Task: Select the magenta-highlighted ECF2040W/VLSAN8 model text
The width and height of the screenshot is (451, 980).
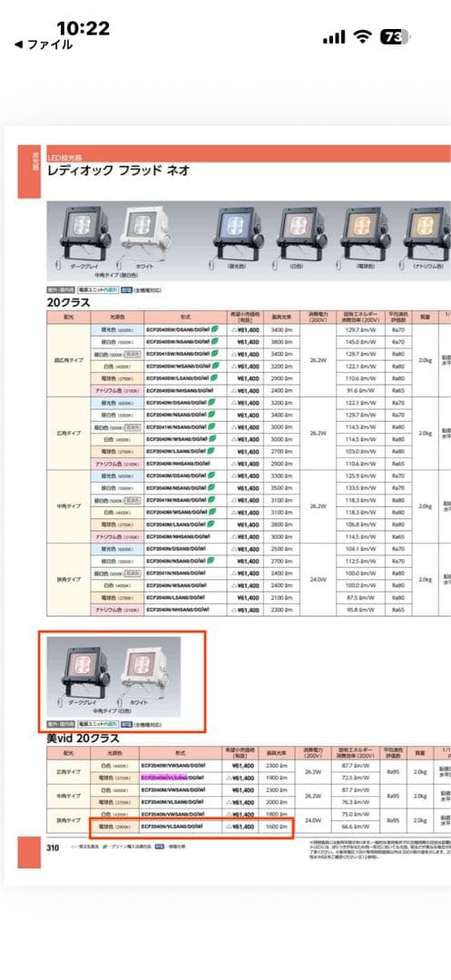Action: pos(164,778)
